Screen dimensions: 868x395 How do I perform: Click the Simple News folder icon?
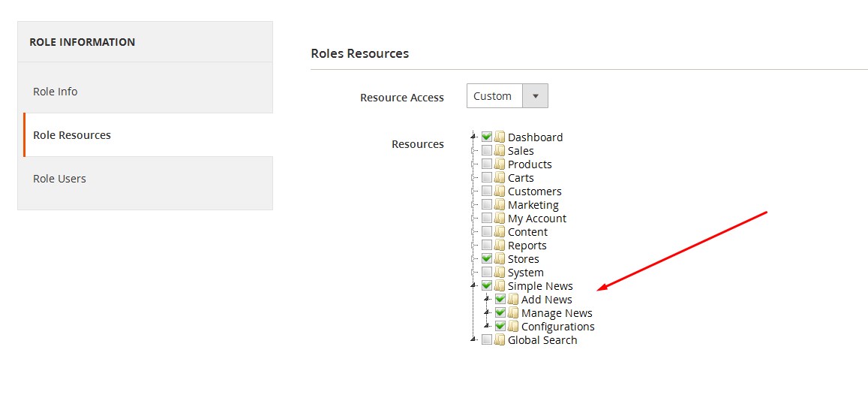500,286
